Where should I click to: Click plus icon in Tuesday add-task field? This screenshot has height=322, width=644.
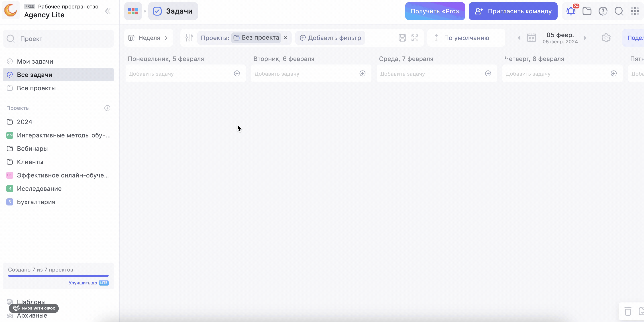tap(363, 73)
